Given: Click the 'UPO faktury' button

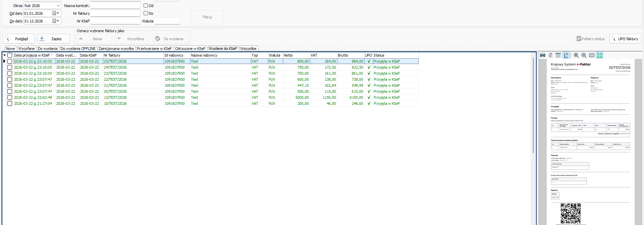Looking at the screenshot, I should tap(625, 39).
